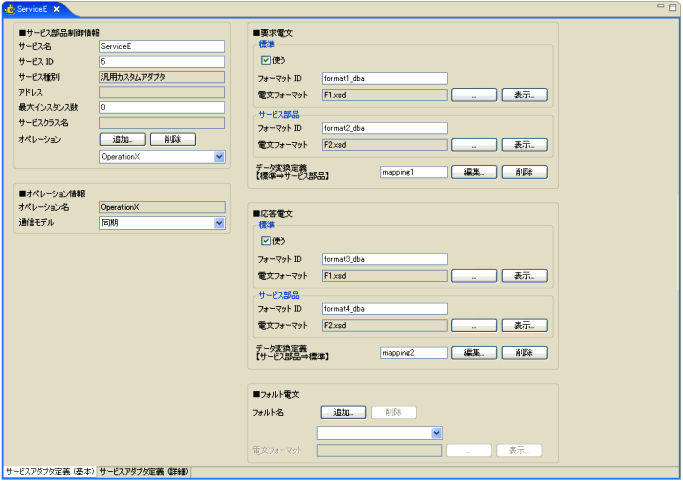Show 要求電文 サービス部品 F2.xsd format

(524, 145)
